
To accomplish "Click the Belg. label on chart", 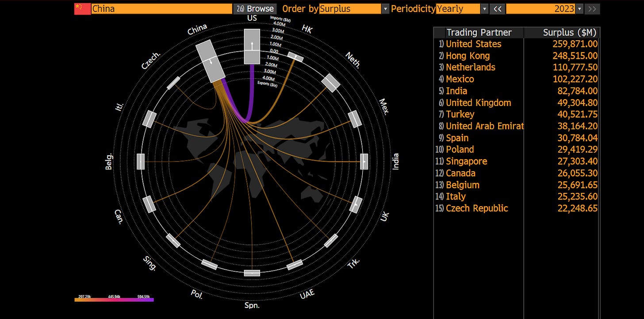I will coord(109,161).
